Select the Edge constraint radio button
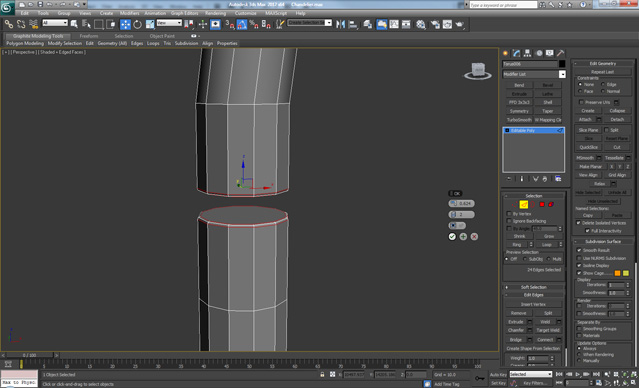The image size is (639, 388). (603, 84)
